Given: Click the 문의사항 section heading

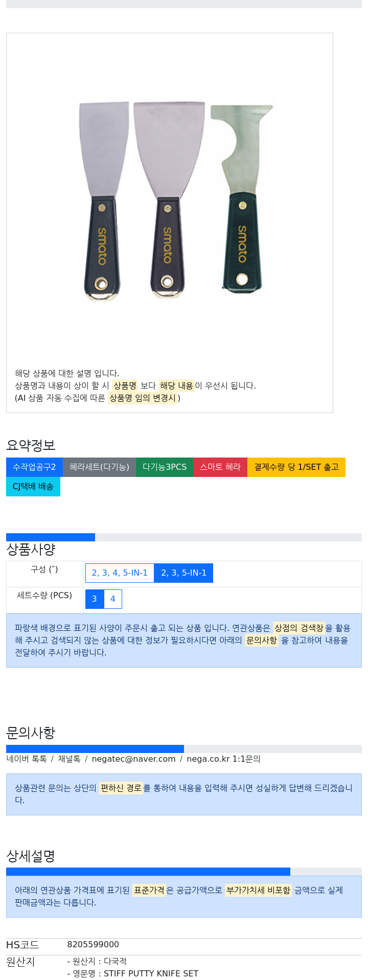Looking at the screenshot, I should [31, 733].
